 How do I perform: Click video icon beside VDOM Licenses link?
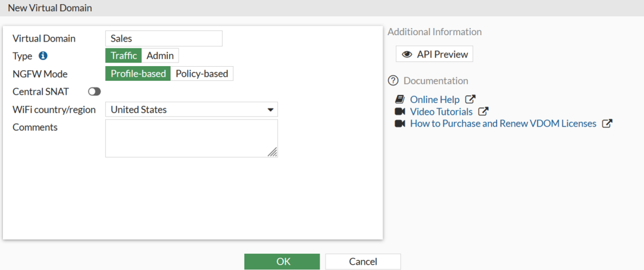point(400,124)
